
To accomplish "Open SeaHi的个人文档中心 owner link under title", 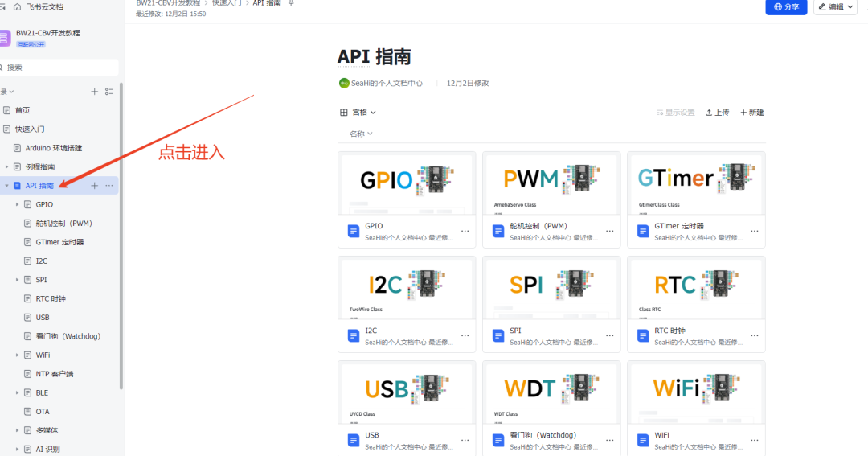I will tap(387, 83).
